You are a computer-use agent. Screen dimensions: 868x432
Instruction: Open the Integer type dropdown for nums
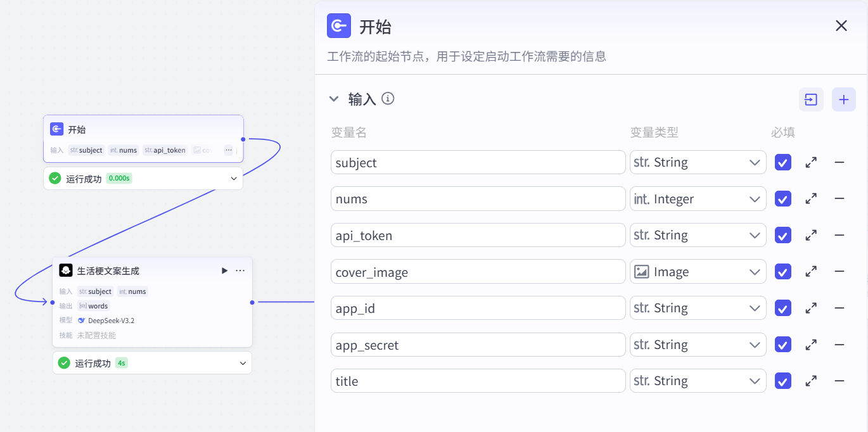pos(698,199)
